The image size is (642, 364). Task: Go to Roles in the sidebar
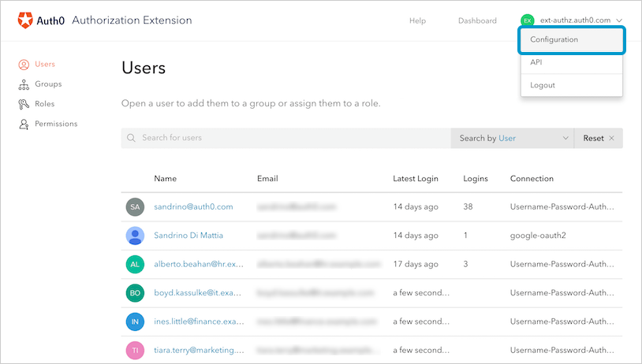[45, 104]
